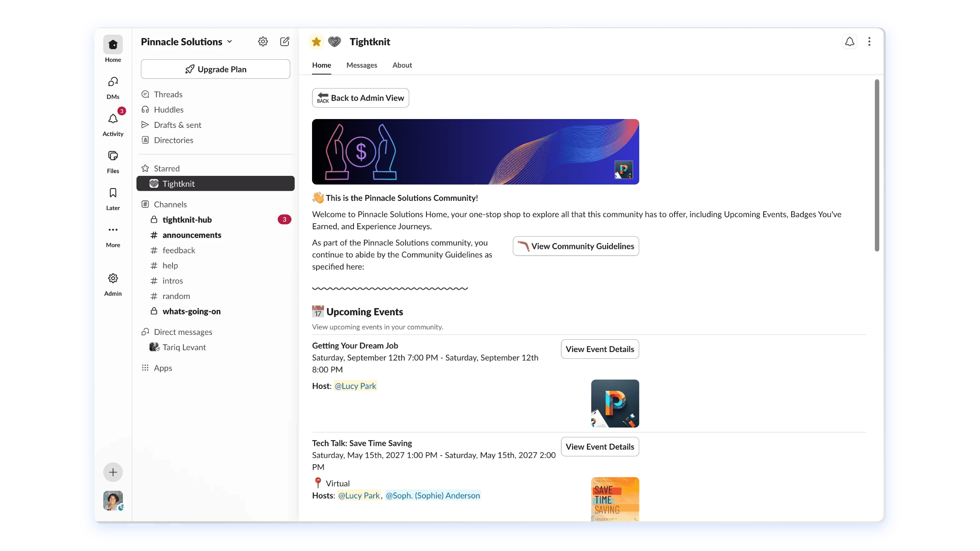
Task: Open workspace settings gear icon
Action: click(x=263, y=41)
